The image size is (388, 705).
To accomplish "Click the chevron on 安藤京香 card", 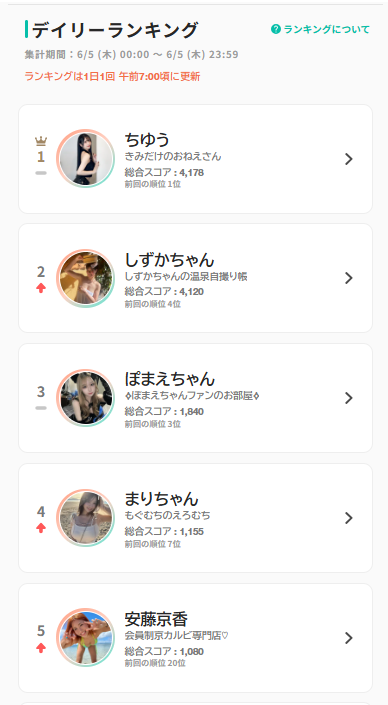I will [x=348, y=638].
